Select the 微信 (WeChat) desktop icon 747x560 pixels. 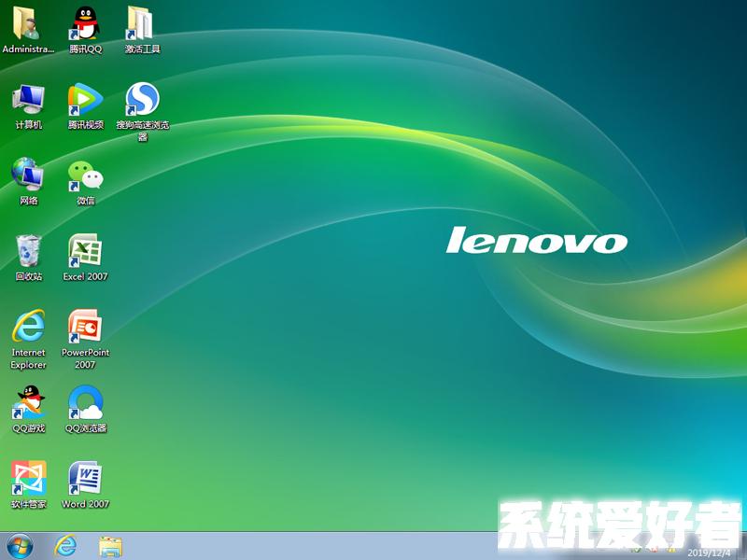[85, 175]
